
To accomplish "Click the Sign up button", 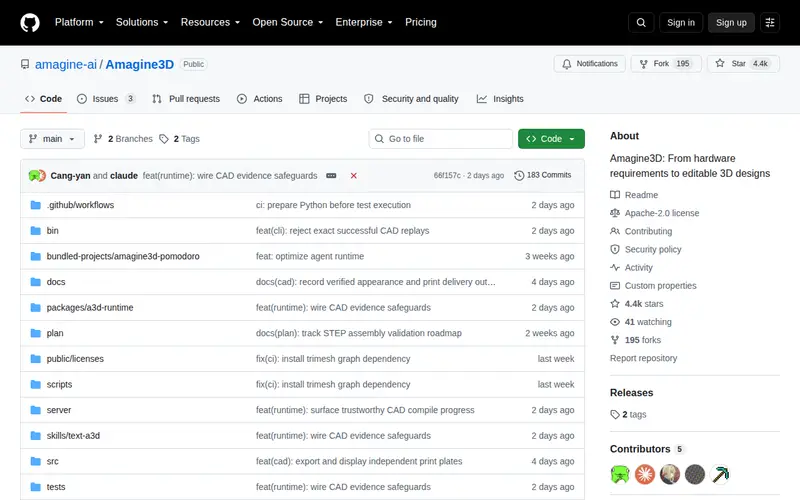I will [731, 22].
